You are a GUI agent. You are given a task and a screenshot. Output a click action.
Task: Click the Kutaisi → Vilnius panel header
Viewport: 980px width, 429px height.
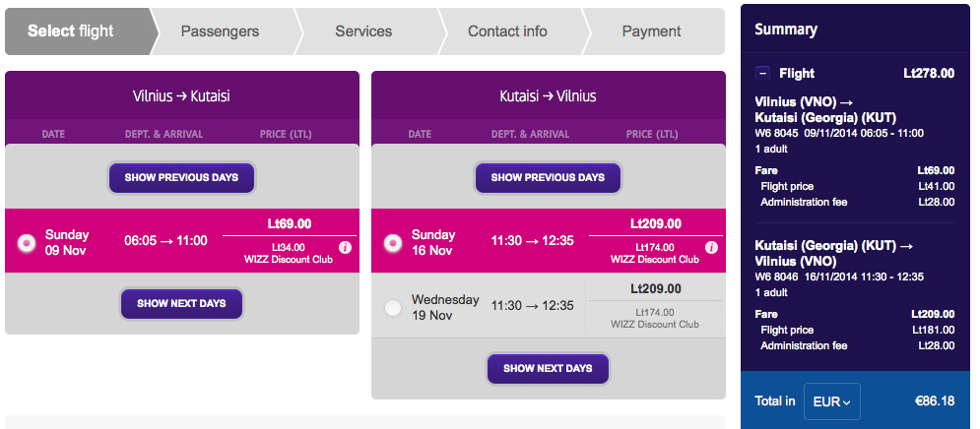[x=549, y=96]
